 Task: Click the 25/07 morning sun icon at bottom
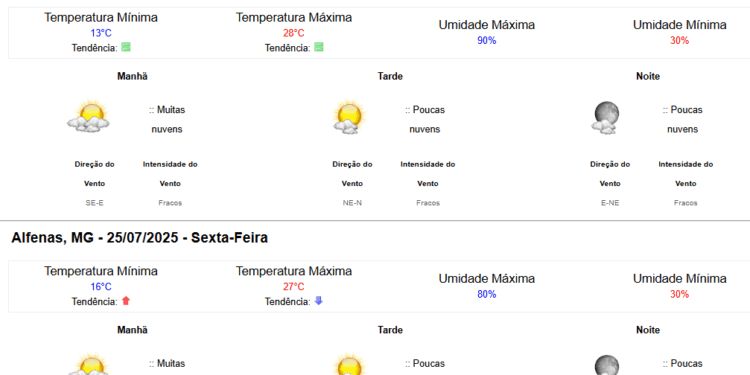pyautogui.click(x=88, y=364)
